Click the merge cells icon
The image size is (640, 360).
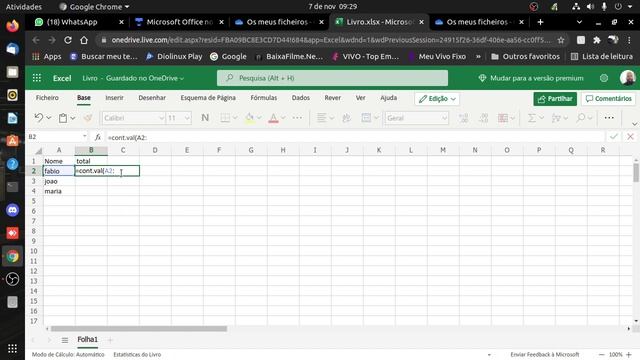point(366,118)
